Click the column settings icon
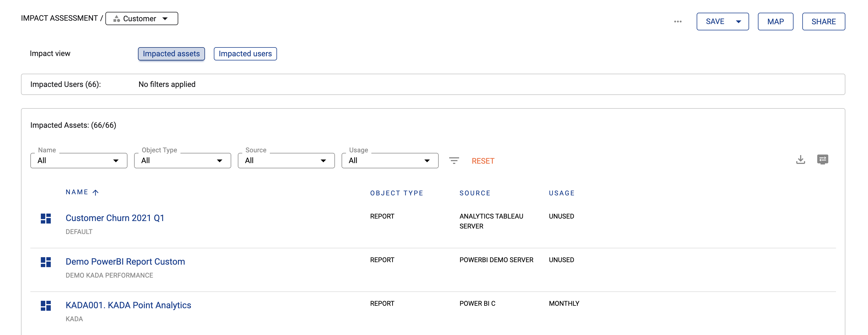 pos(822,159)
